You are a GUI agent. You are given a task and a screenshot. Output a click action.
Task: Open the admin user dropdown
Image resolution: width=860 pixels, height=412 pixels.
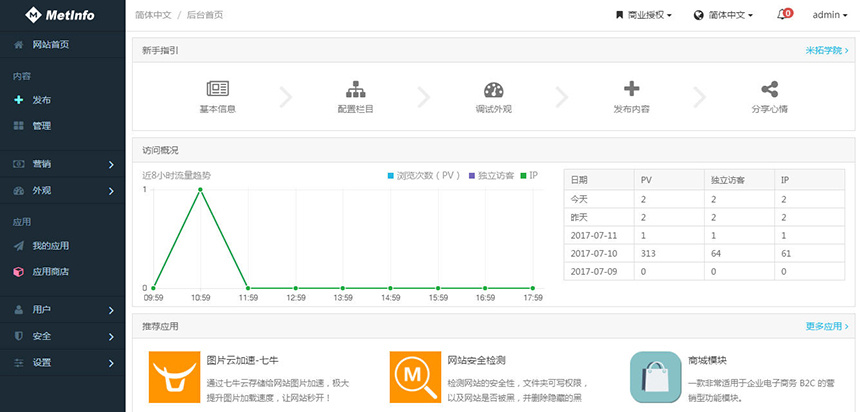click(x=830, y=15)
